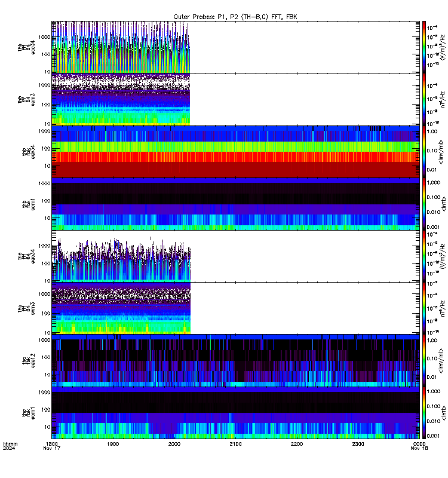
Task: Click the <|nT|> unit label of the thb fbk scm1 color bar
Action: 443,204
